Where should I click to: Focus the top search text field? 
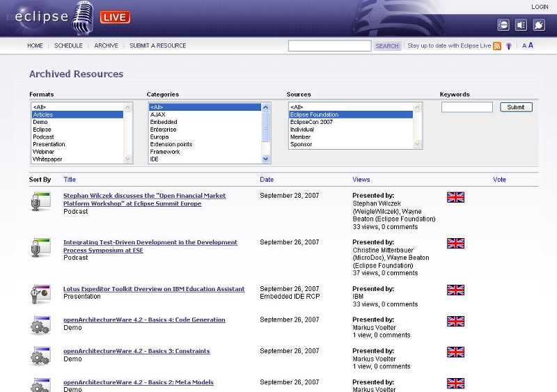click(329, 46)
